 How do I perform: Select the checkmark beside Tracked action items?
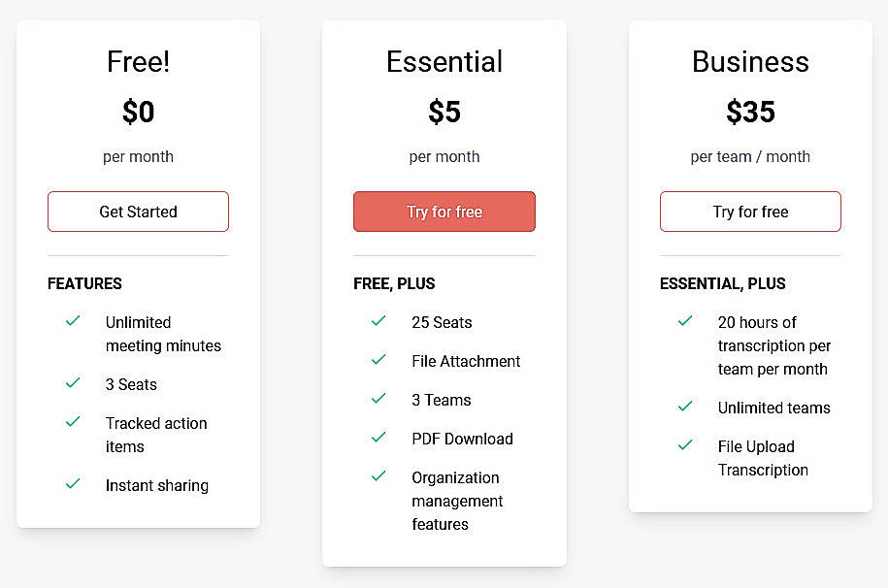tap(73, 423)
